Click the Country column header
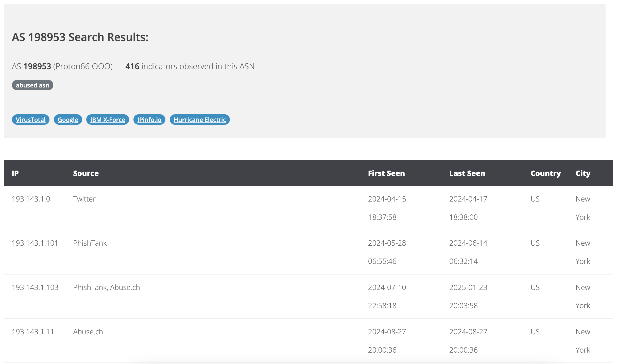Screen dimensions: 618x364 click(x=545, y=173)
